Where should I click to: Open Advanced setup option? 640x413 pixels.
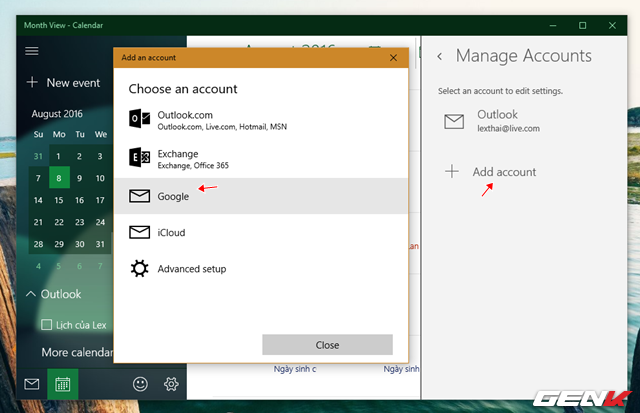tap(261, 269)
